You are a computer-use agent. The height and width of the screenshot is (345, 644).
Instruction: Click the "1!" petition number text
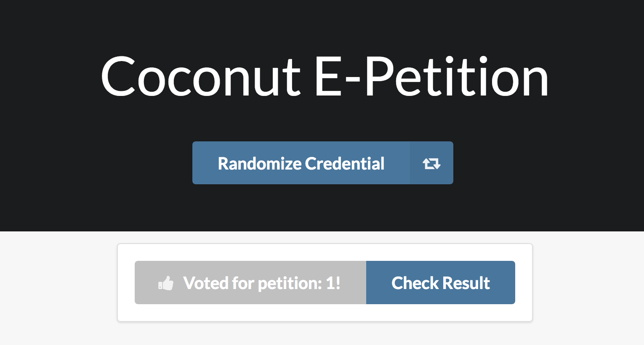[x=333, y=283]
